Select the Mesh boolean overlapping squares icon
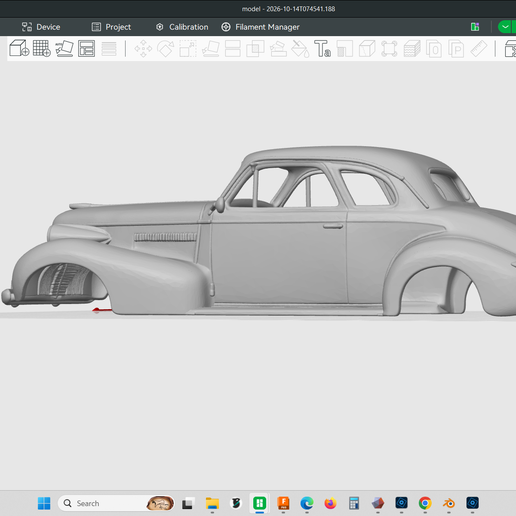Viewport: 516px width, 516px height. pyautogui.click(x=255, y=49)
